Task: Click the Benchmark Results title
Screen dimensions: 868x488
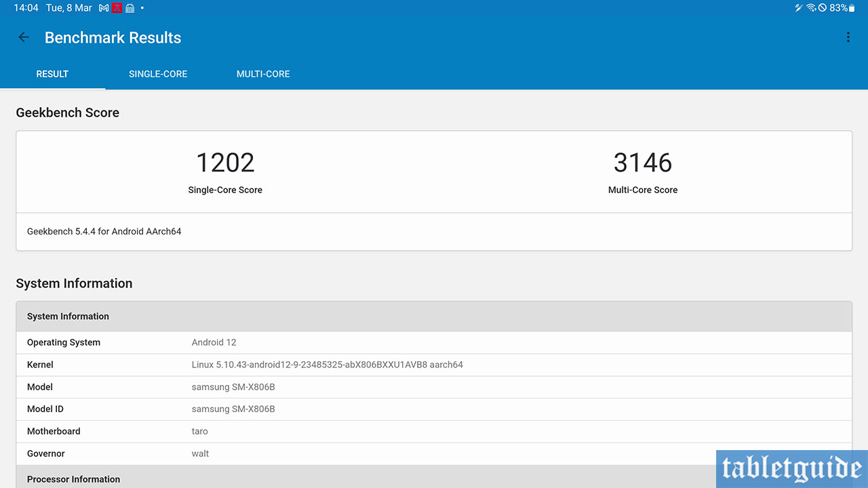Action: point(113,38)
